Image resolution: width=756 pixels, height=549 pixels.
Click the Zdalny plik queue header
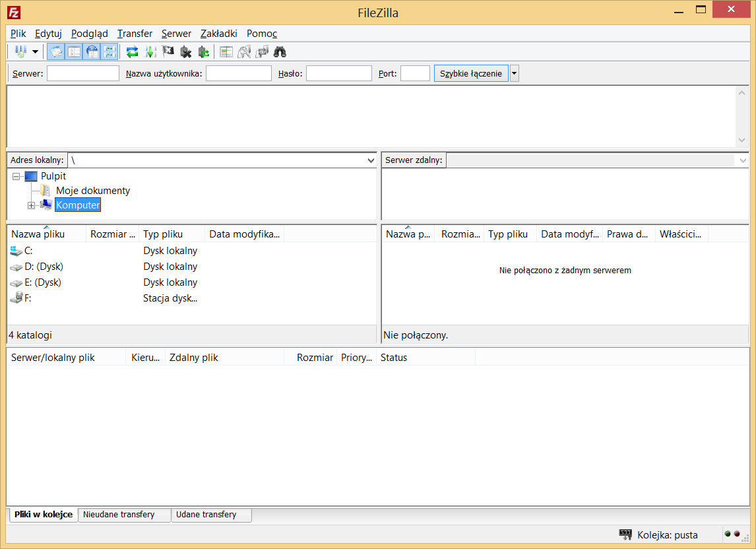[225, 358]
